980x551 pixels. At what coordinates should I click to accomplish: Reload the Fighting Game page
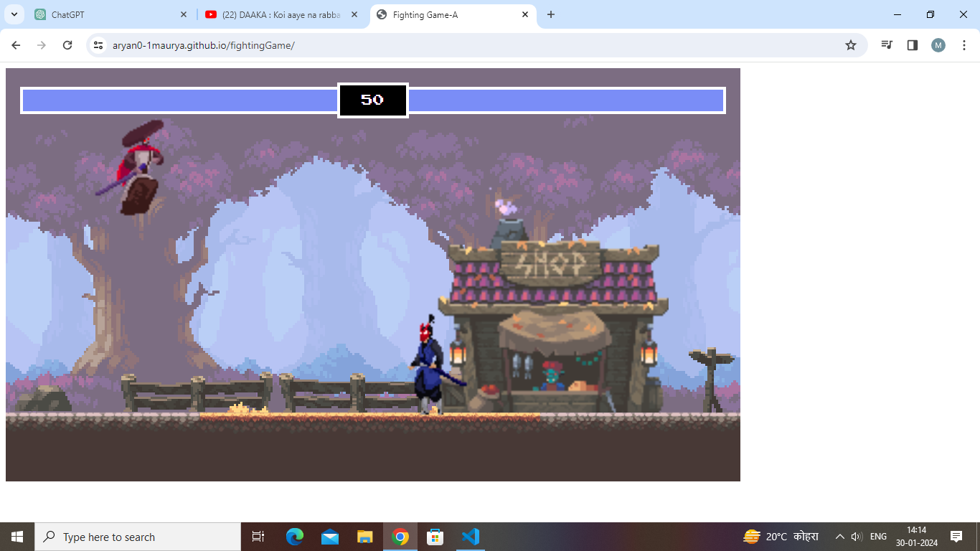point(67,44)
